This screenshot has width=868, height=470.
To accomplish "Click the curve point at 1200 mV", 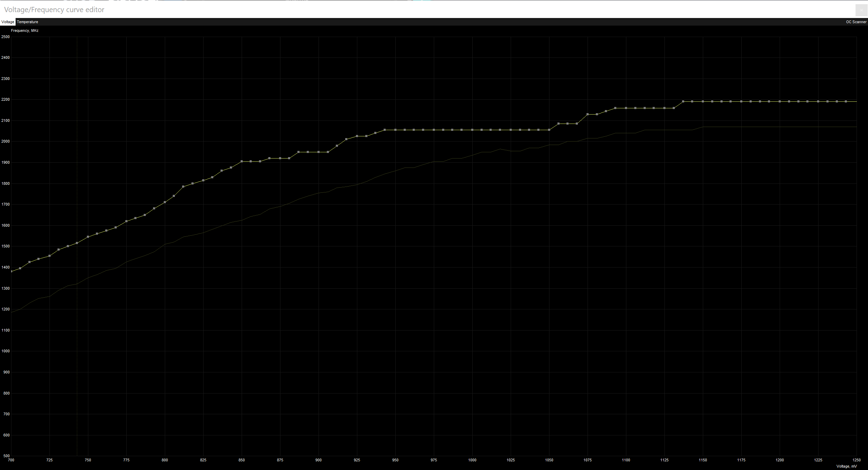I will 780,101.
